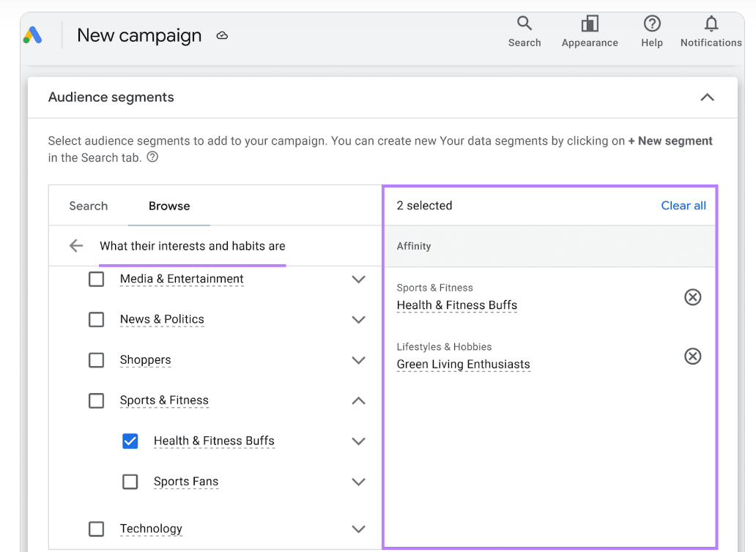This screenshot has height=552, width=756.
Task: Select the Browse tab
Action: 168,206
